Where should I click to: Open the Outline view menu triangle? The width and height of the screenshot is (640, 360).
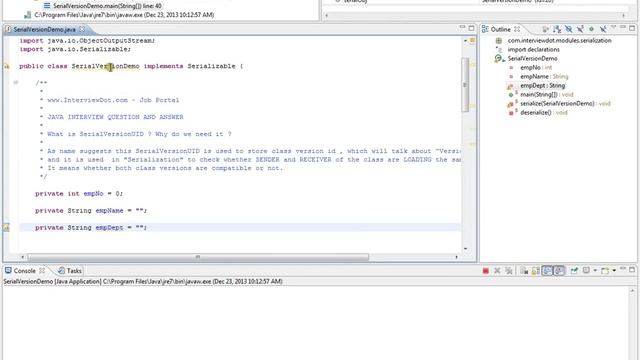[613, 27]
